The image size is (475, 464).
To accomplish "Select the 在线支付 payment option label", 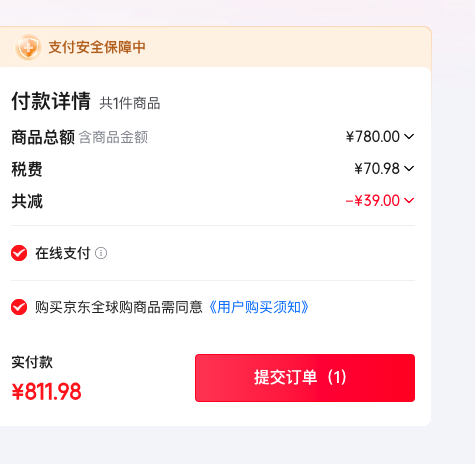I will tap(63, 253).
